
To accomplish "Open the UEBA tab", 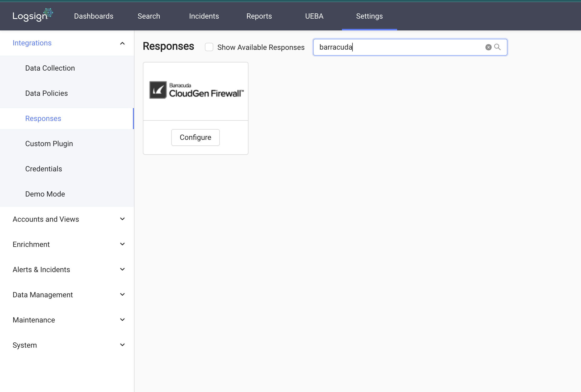I will (x=314, y=16).
